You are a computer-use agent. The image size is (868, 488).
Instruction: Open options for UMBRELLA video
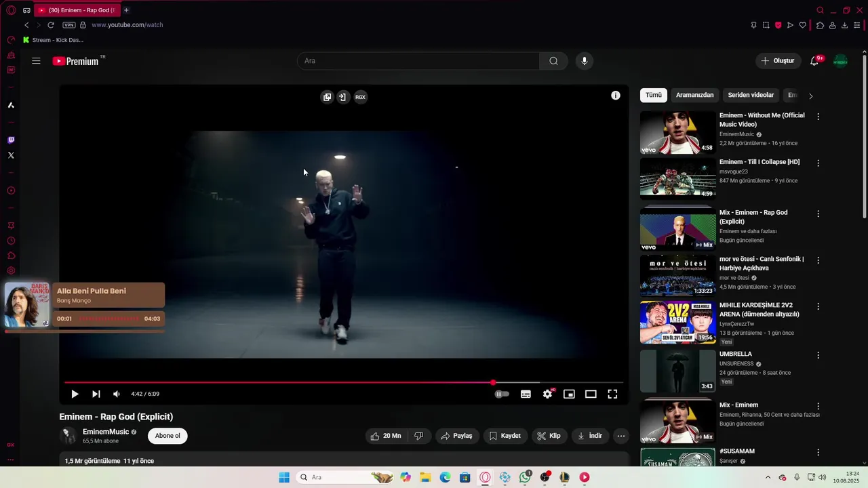[x=818, y=355]
